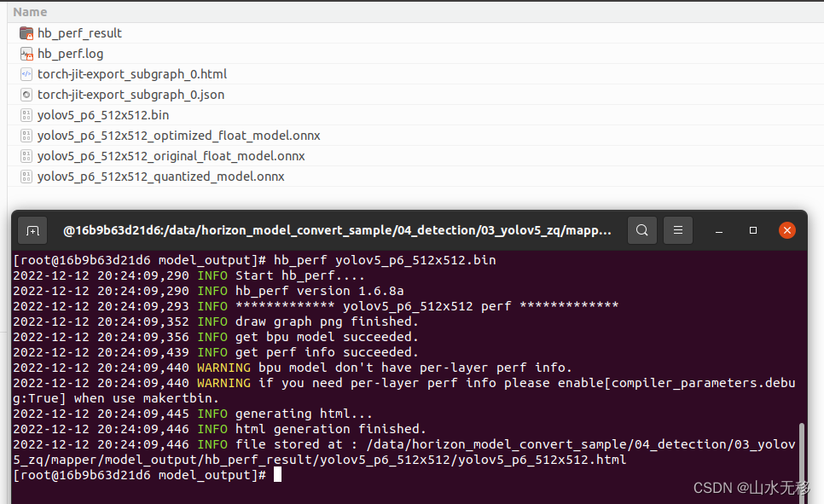Select yolov5_p6_512x512_optimized_float_model.onnx file name
Screen dimensions: 824x504
[178, 136]
